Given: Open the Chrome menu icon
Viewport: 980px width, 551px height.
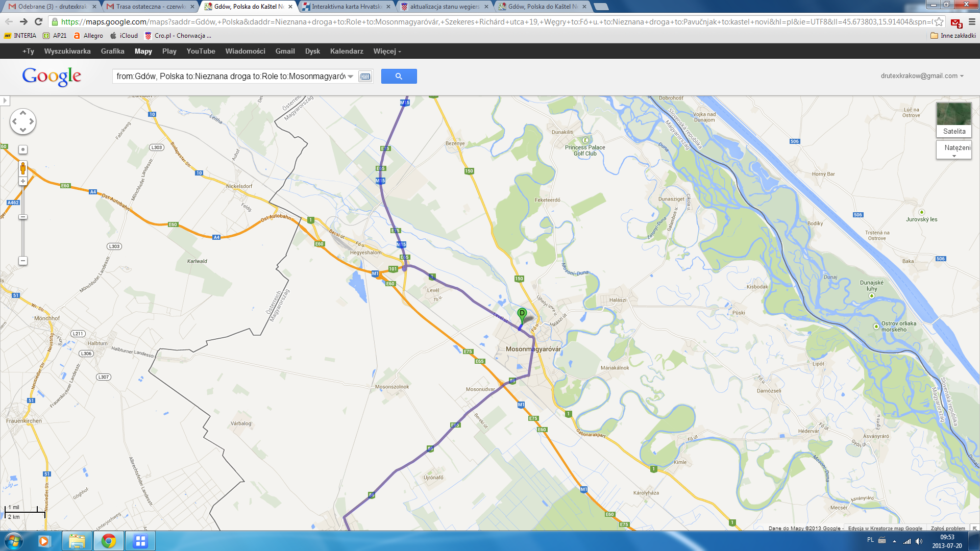Looking at the screenshot, I should coord(972,22).
